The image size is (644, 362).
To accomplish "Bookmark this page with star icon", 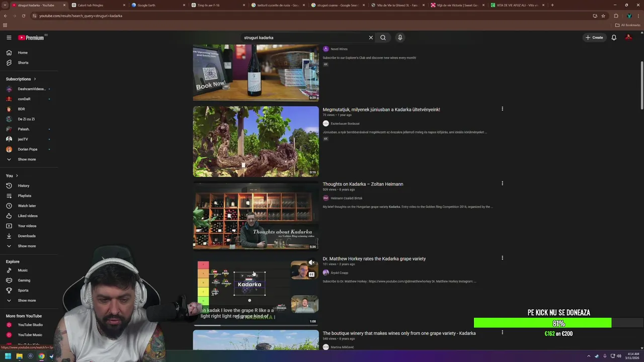I will point(603,16).
